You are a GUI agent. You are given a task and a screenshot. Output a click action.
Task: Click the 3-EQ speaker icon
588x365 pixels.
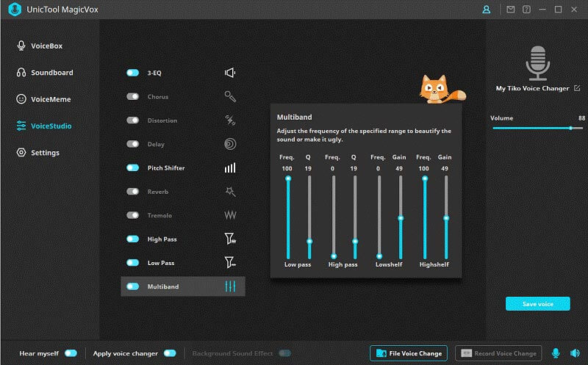click(230, 73)
